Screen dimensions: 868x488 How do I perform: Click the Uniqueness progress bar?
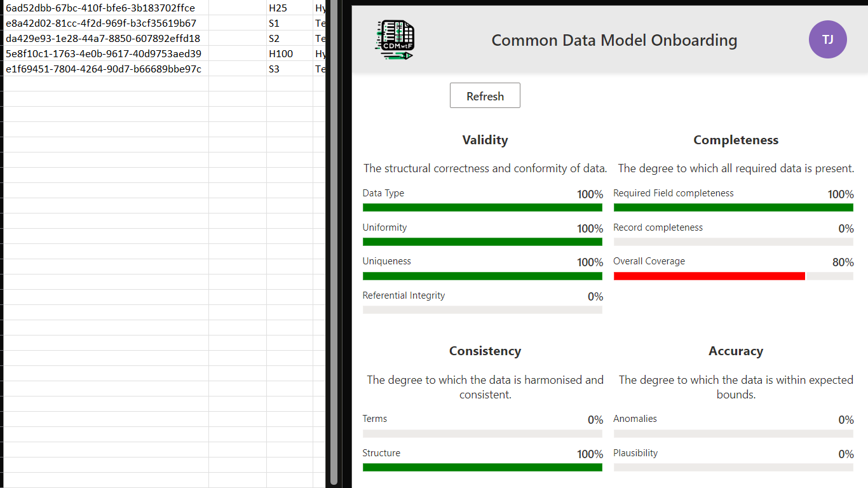click(x=482, y=276)
